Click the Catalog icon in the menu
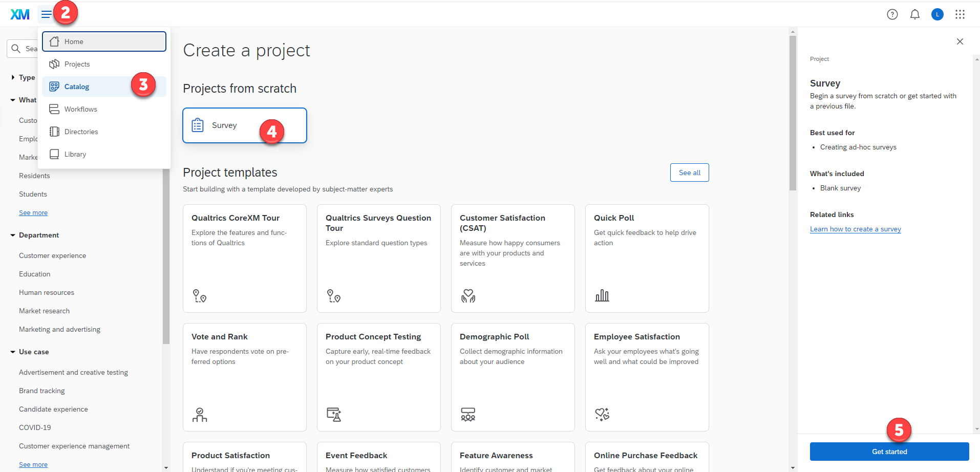Viewport: 980px width, 472px height. click(54, 87)
